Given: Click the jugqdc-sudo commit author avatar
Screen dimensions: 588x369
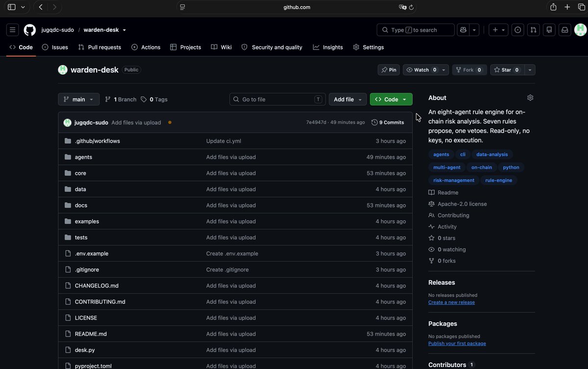Looking at the screenshot, I should pyautogui.click(x=68, y=123).
